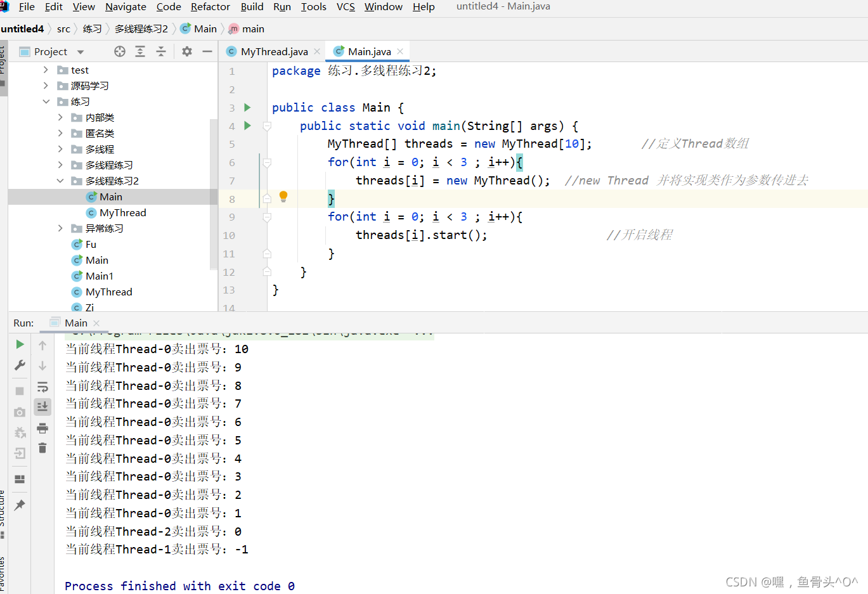Hide the Project panel with minus icon
Screen dimensions: 868x594
pyautogui.click(x=207, y=51)
